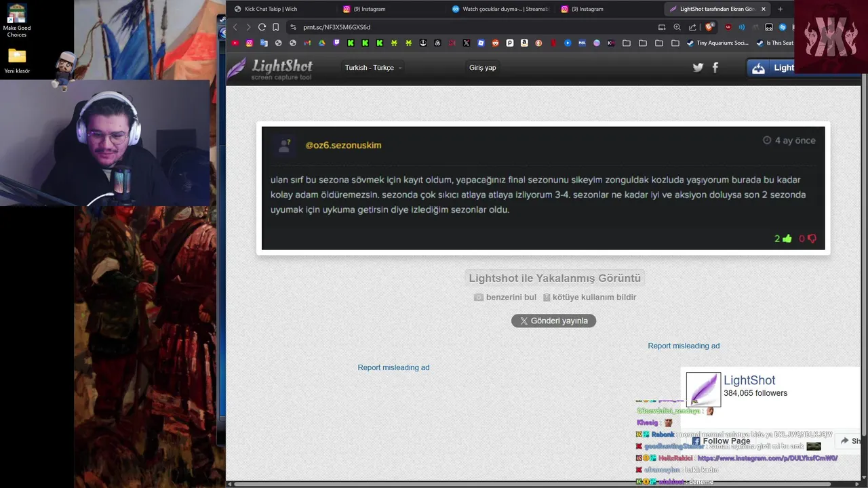Image resolution: width=868 pixels, height=488 pixels.
Task: Select the Yeni klasör desktop folder
Action: 17,61
